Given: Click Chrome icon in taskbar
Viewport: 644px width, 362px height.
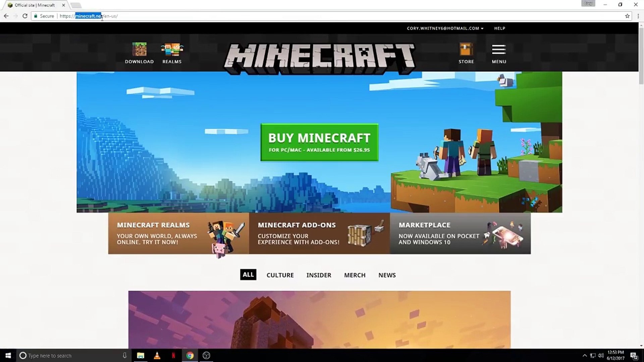Looking at the screenshot, I should point(190,355).
